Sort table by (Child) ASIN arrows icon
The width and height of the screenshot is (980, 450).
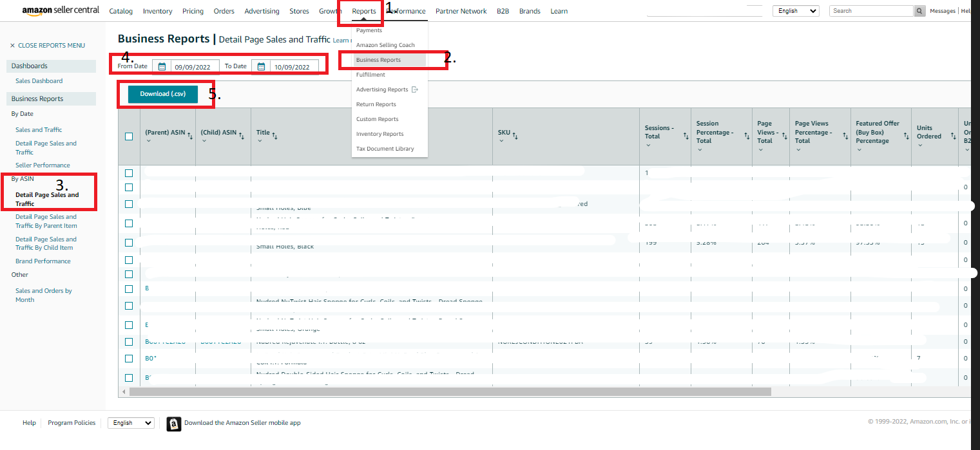pyautogui.click(x=242, y=135)
